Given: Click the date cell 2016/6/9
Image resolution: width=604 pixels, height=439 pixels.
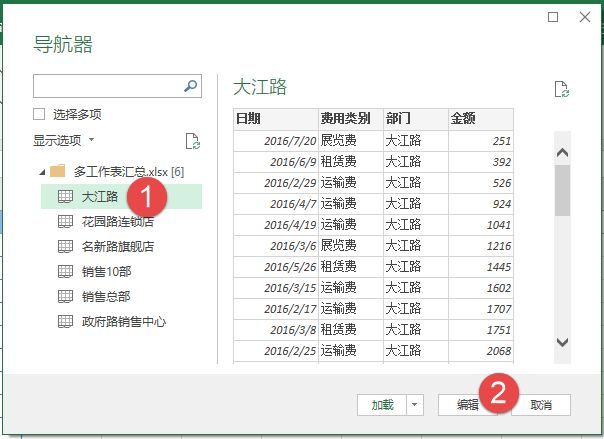Looking at the screenshot, I should (276, 162).
